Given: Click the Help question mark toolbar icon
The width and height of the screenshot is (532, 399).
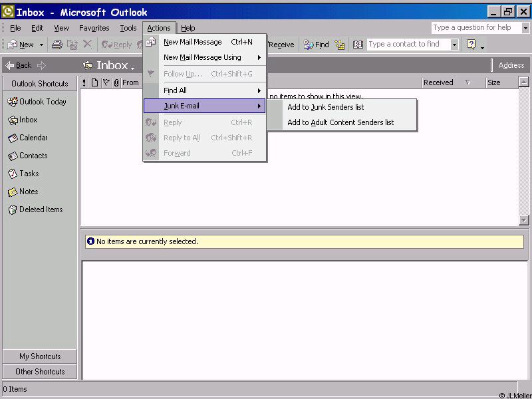Looking at the screenshot, I should point(471,45).
